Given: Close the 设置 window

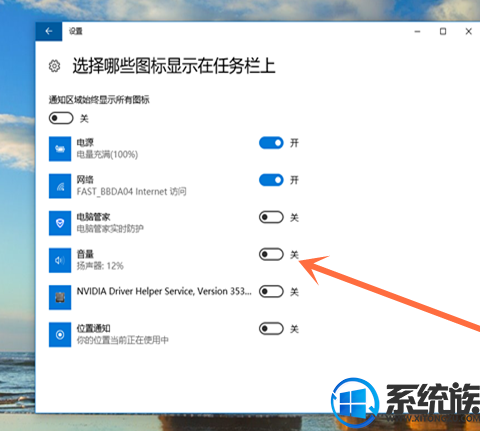Looking at the screenshot, I should (469, 31).
